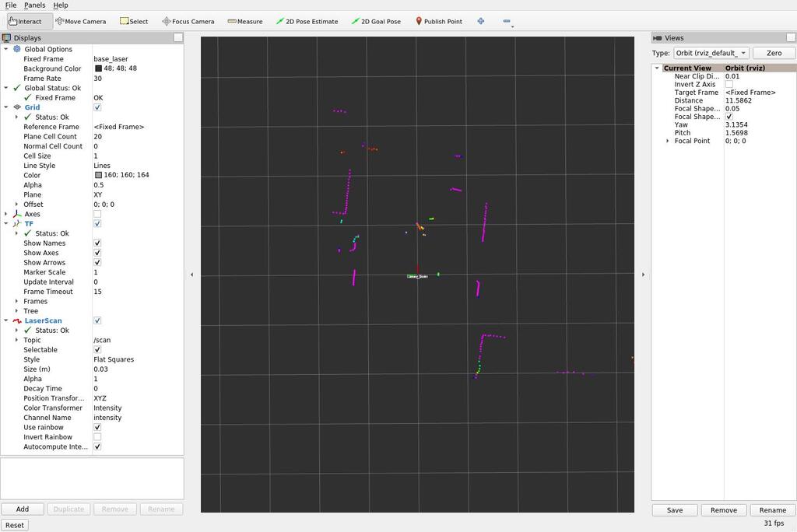Image resolution: width=797 pixels, height=532 pixels.
Task: Expand the LaserScan Topic property
Action: click(16, 340)
